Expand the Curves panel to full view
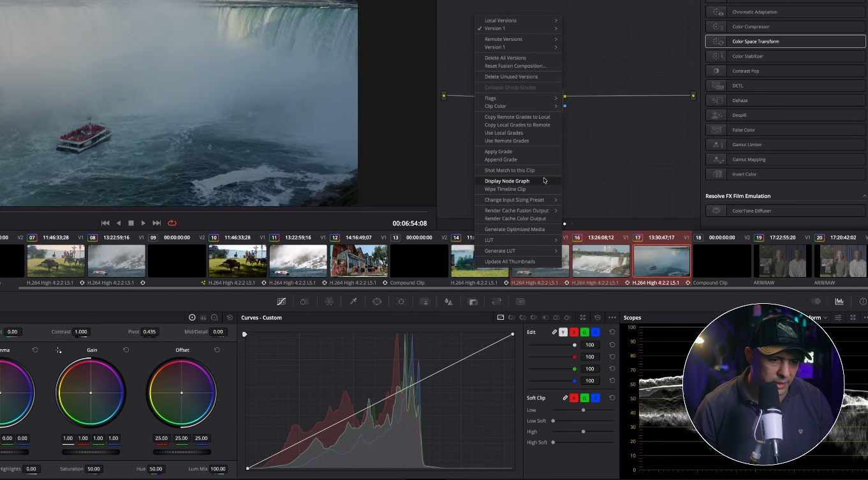The height and width of the screenshot is (480, 868). pyautogui.click(x=583, y=317)
